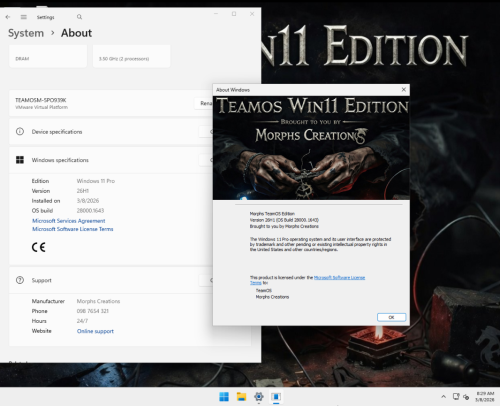The height and width of the screenshot is (406, 500).
Task: Select the Edition value Windows 11 Pro
Action: click(96, 181)
